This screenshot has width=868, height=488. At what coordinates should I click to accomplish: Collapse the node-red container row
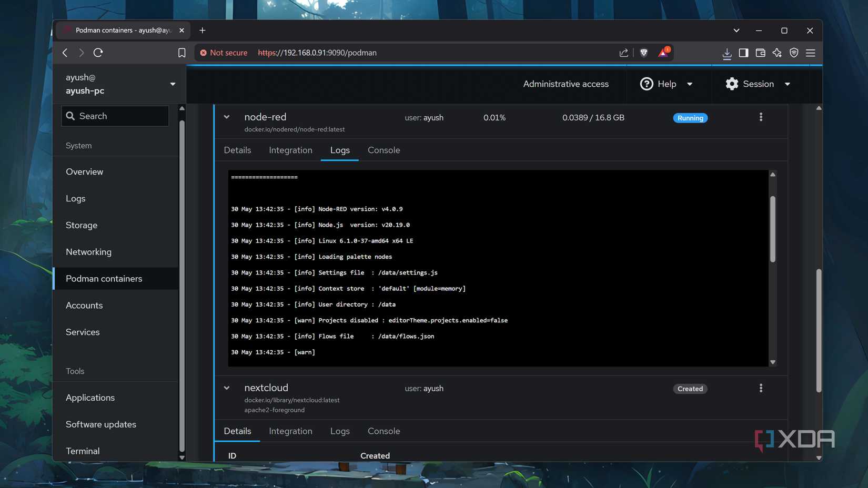pos(227,117)
